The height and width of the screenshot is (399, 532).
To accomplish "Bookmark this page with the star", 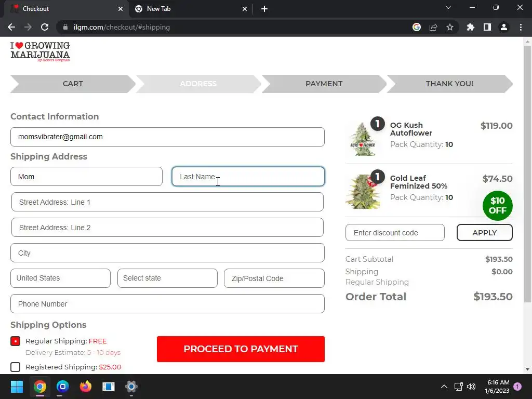I will click(x=450, y=27).
